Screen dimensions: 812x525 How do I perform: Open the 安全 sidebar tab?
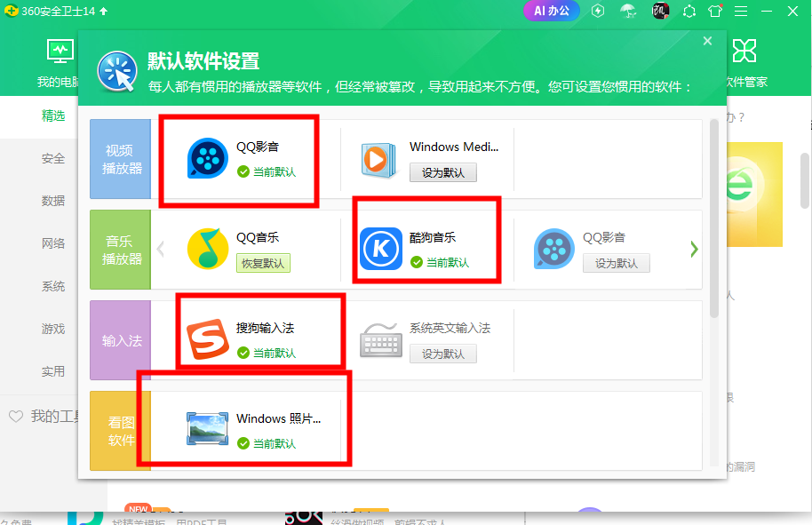click(x=53, y=158)
